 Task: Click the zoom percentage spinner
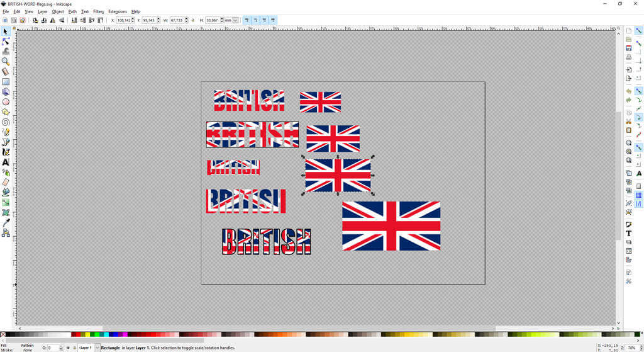pos(641,348)
